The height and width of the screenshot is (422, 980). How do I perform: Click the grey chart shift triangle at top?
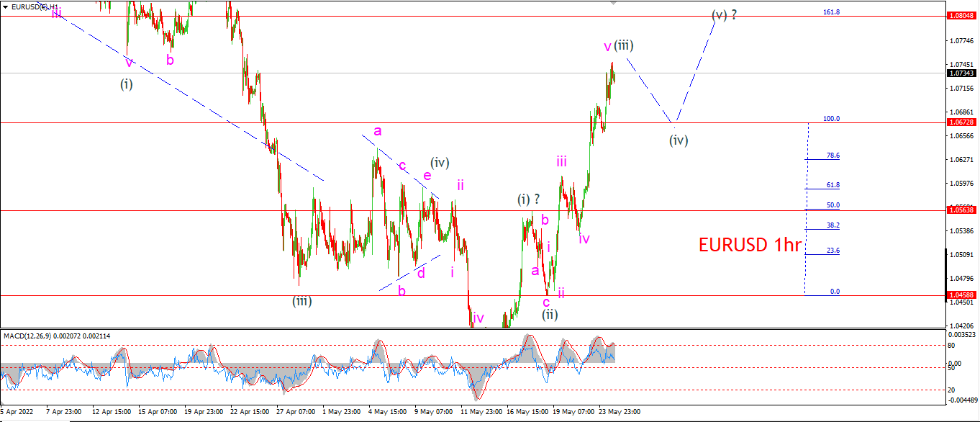pyautogui.click(x=614, y=3)
